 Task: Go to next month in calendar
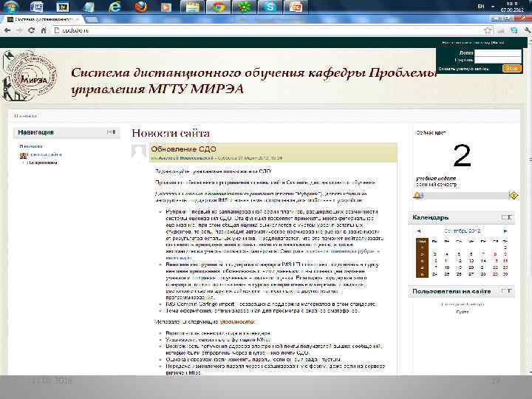coord(505,231)
